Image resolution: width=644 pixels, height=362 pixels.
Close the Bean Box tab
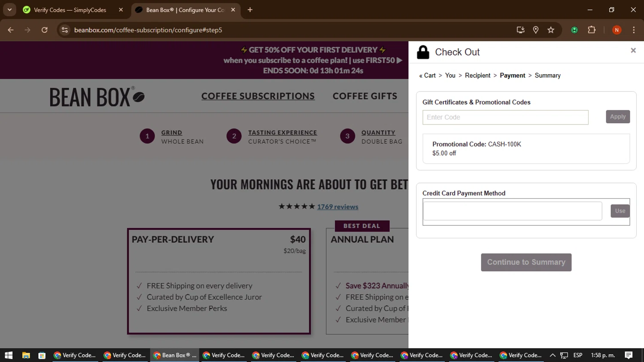233,10
